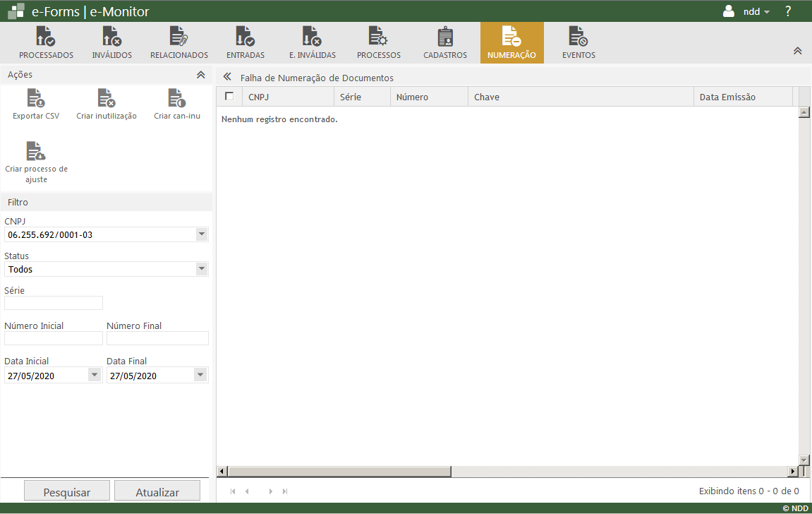Switch to the Eventos tab

(578, 43)
